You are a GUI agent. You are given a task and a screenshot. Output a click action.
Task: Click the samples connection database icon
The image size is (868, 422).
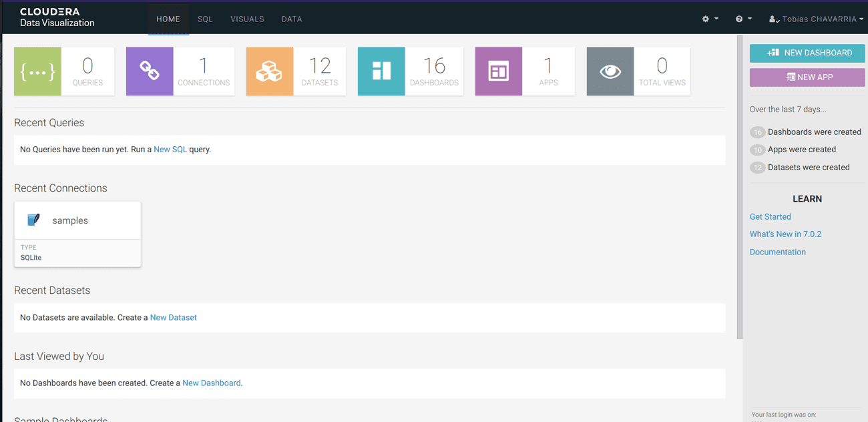coord(33,220)
